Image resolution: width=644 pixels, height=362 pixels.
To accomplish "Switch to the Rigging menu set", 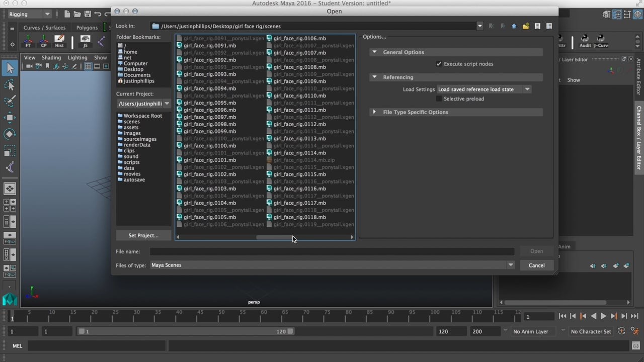I will click(x=29, y=14).
